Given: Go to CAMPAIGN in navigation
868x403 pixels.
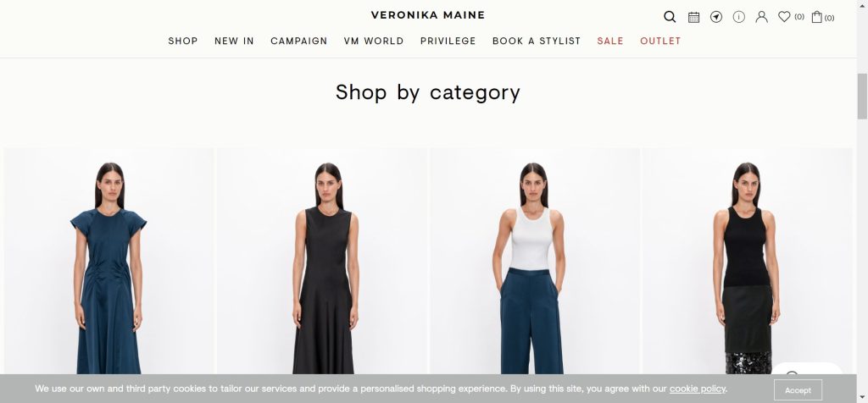Looking at the screenshot, I should pos(299,41).
